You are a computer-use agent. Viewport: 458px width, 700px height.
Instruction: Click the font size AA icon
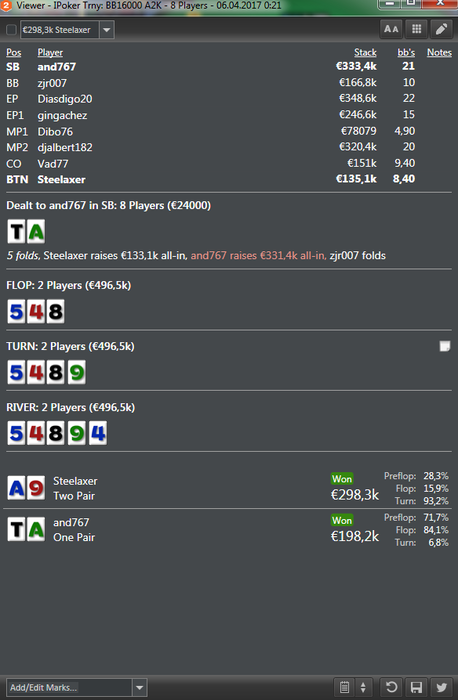[391, 29]
